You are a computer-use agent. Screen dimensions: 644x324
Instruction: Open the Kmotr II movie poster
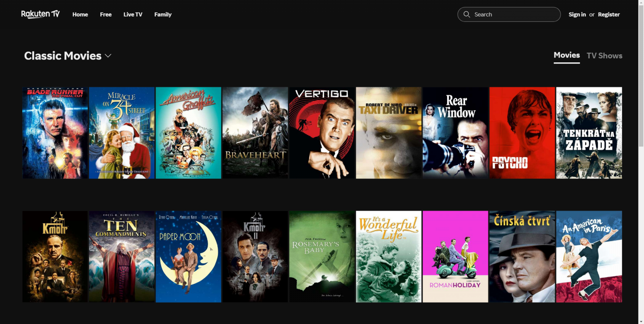pyautogui.click(x=255, y=256)
